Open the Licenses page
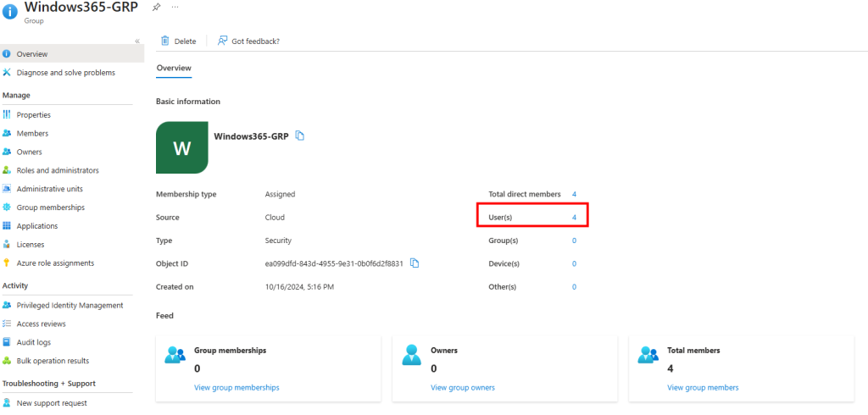 click(x=31, y=245)
